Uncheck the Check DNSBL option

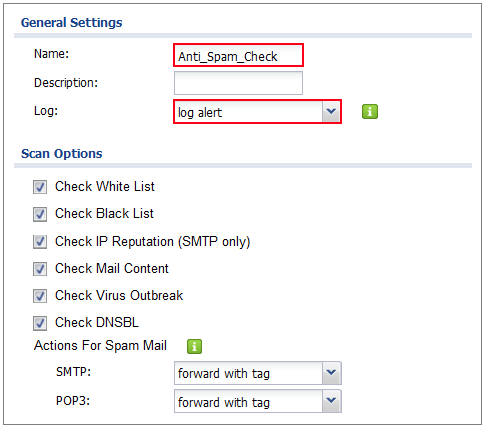[x=40, y=323]
